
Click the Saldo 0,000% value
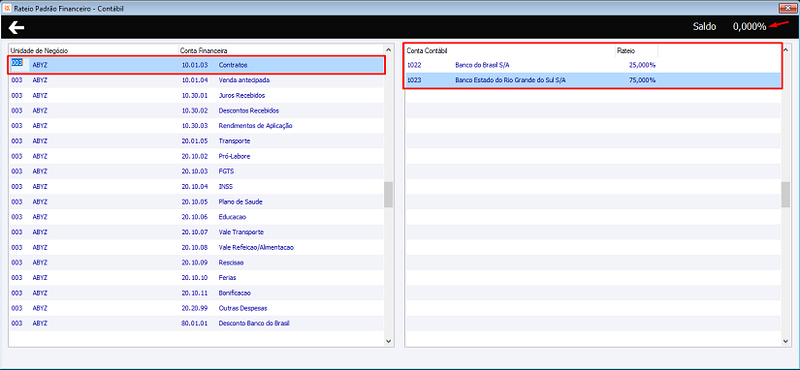(x=749, y=27)
